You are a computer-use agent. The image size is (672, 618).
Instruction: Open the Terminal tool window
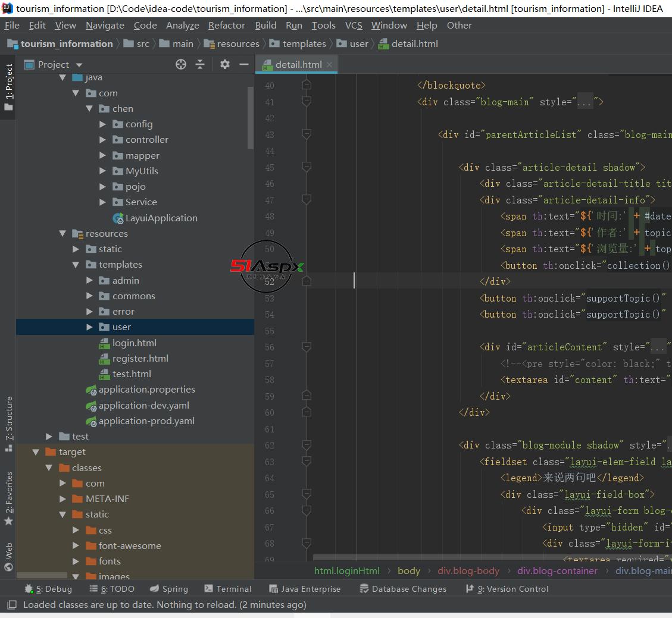[x=228, y=589]
